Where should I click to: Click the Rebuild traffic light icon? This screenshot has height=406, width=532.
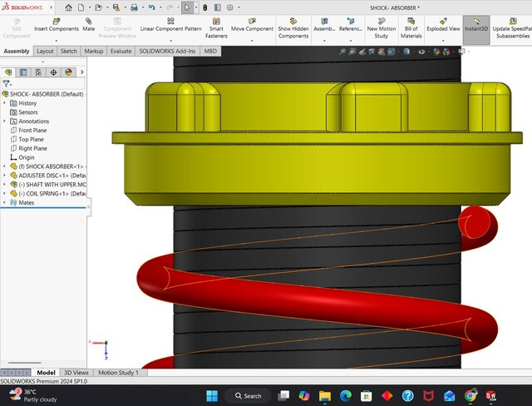pos(205,7)
